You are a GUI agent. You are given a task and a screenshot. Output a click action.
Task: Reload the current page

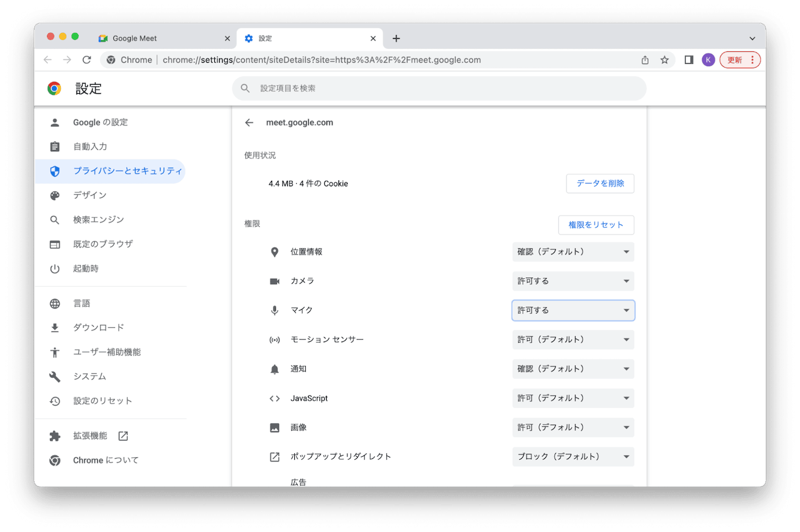(x=87, y=60)
